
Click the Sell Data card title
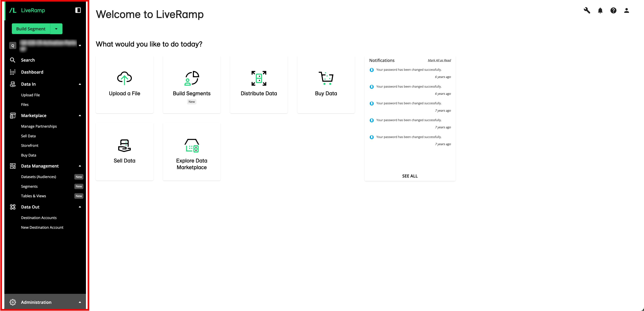pos(124,161)
